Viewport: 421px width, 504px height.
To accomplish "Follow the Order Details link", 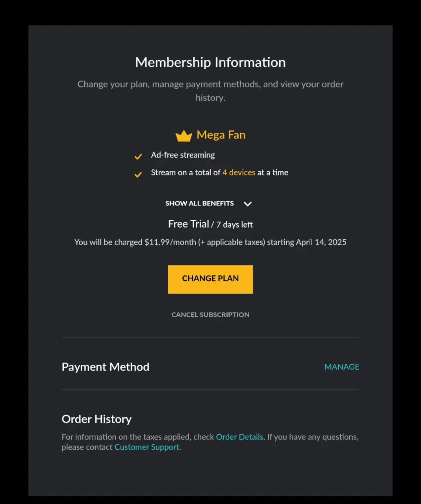I will pyautogui.click(x=240, y=437).
